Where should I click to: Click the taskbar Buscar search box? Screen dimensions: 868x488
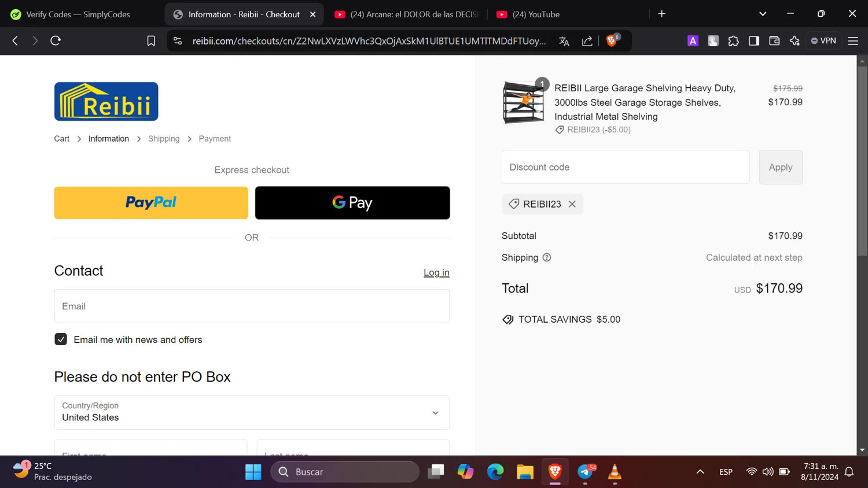click(x=345, y=472)
